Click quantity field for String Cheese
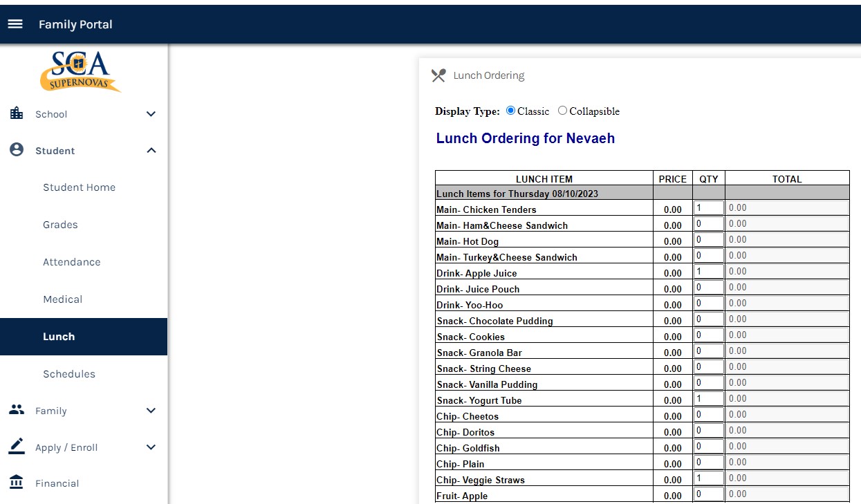861x504 pixels. (x=709, y=366)
